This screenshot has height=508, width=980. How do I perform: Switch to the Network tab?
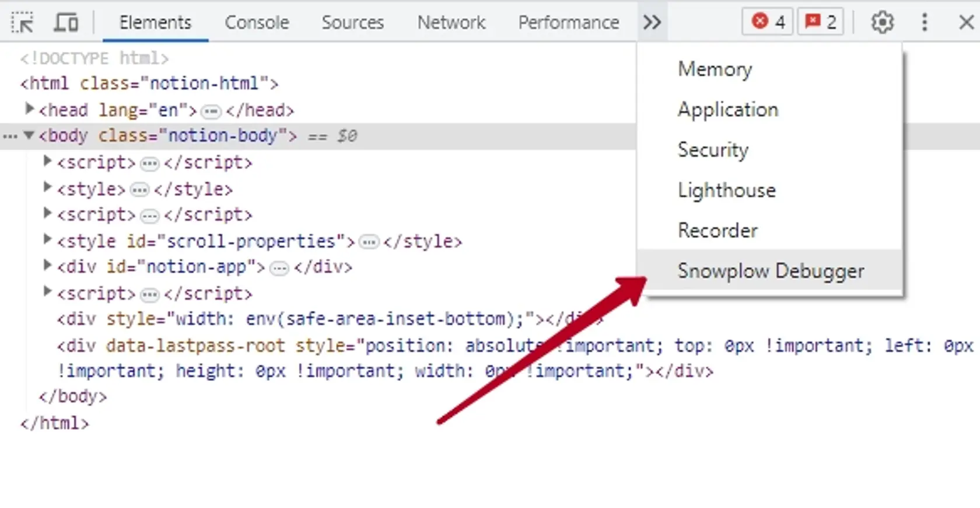point(451,22)
